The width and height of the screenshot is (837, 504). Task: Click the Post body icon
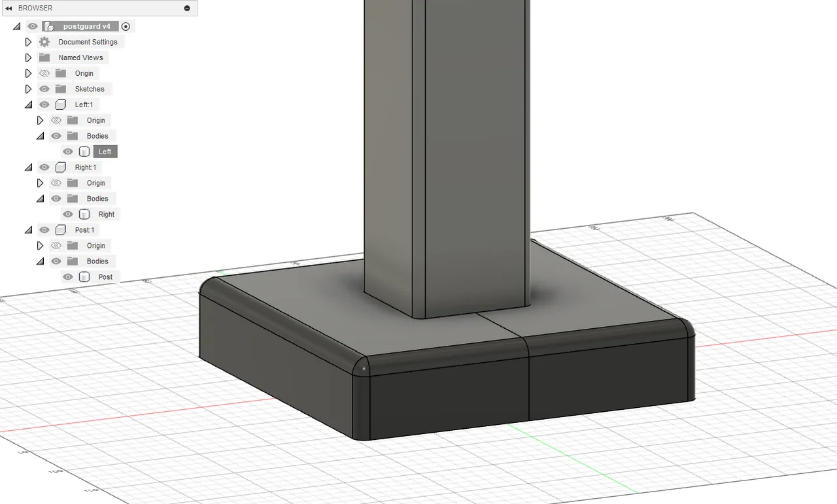tap(84, 277)
